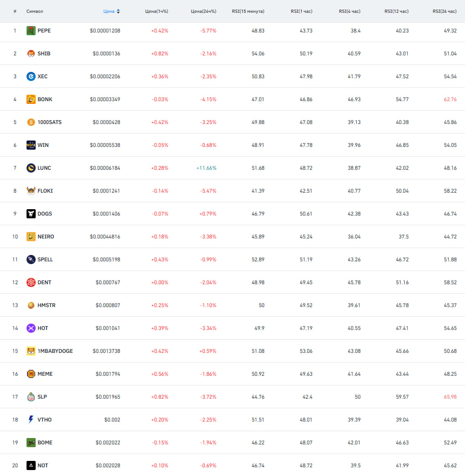Viewport: 465px width, 476px height.
Task: Click PEPE price $0.00001208
Action: (x=105, y=31)
